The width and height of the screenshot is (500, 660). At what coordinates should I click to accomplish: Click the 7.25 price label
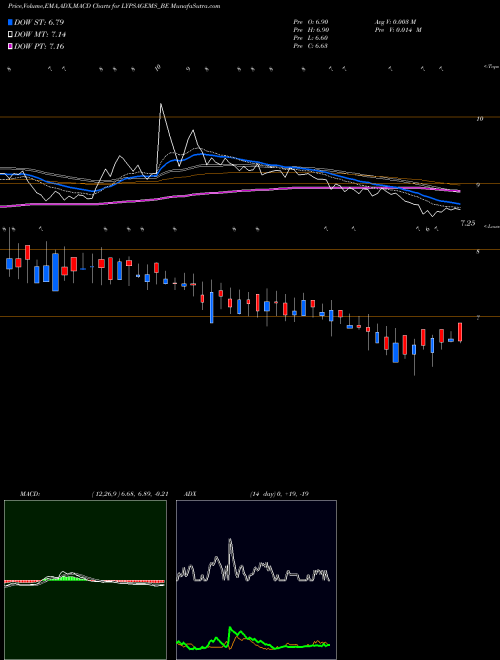(x=468, y=224)
